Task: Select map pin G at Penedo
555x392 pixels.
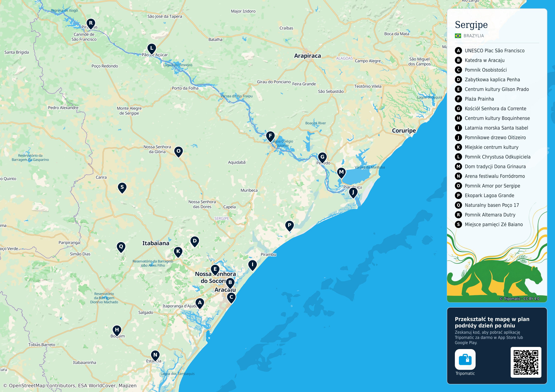Action: pos(322,158)
